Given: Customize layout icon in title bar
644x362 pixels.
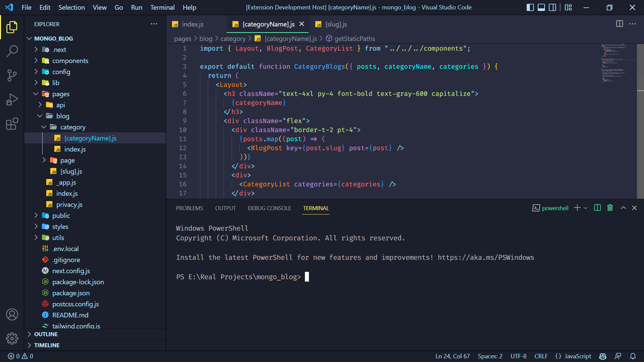Looking at the screenshot, I should tap(568, 7).
